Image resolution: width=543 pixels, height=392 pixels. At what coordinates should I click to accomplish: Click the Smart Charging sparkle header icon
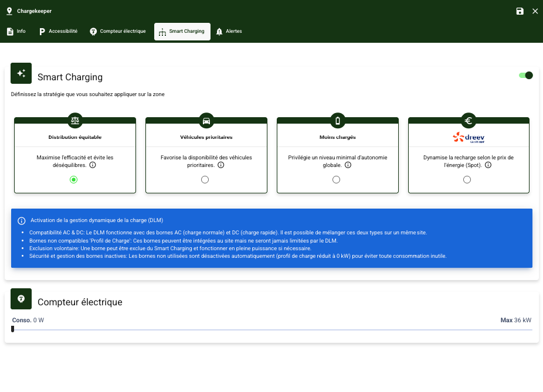click(x=21, y=73)
